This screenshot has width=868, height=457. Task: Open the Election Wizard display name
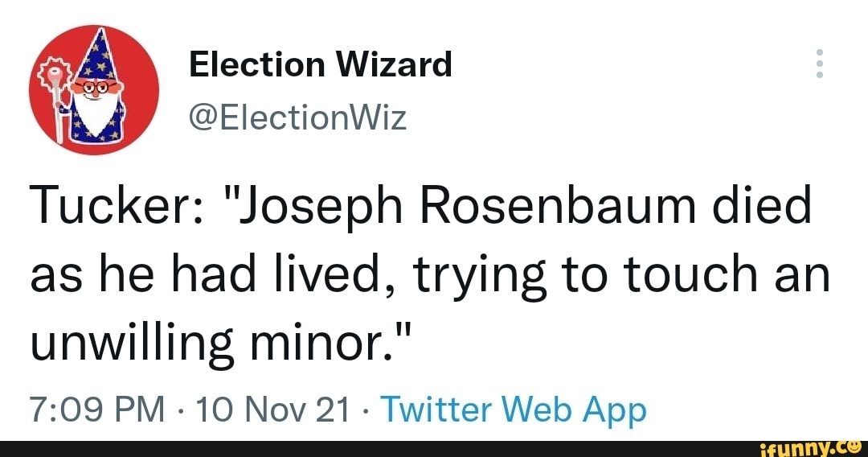pyautogui.click(x=321, y=64)
